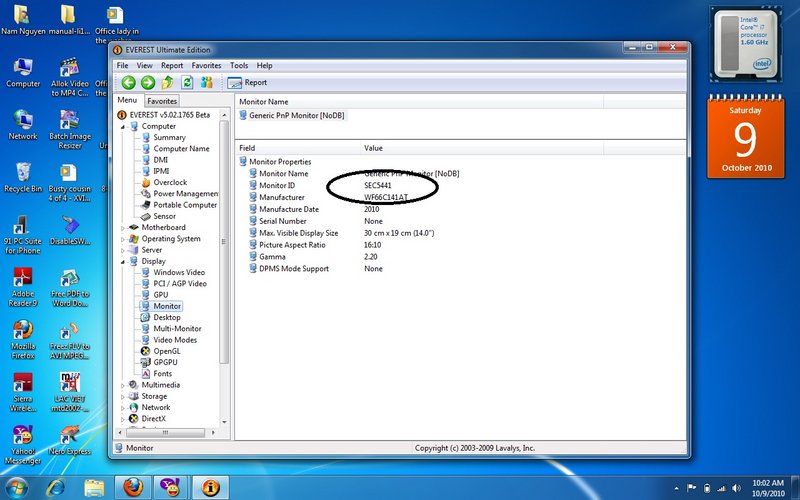Screen dimensions: 800x500
Task: Expand the Motherboard tree node
Action: [x=124, y=227]
